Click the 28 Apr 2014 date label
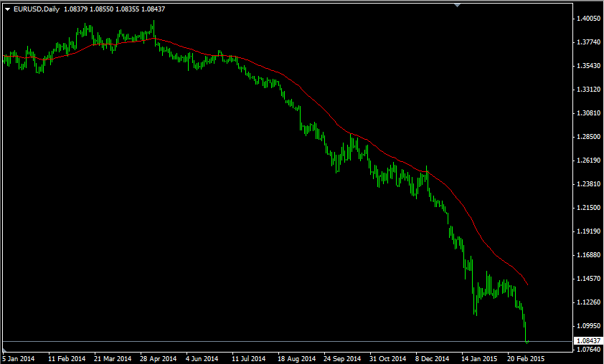Screen dimensions: 604x364 pos(158,358)
